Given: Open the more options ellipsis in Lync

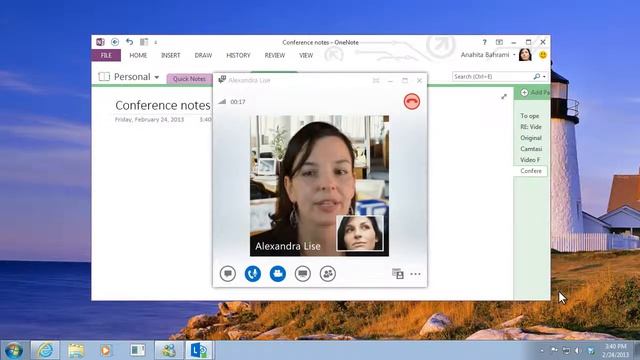Looking at the screenshot, I should coord(415,274).
